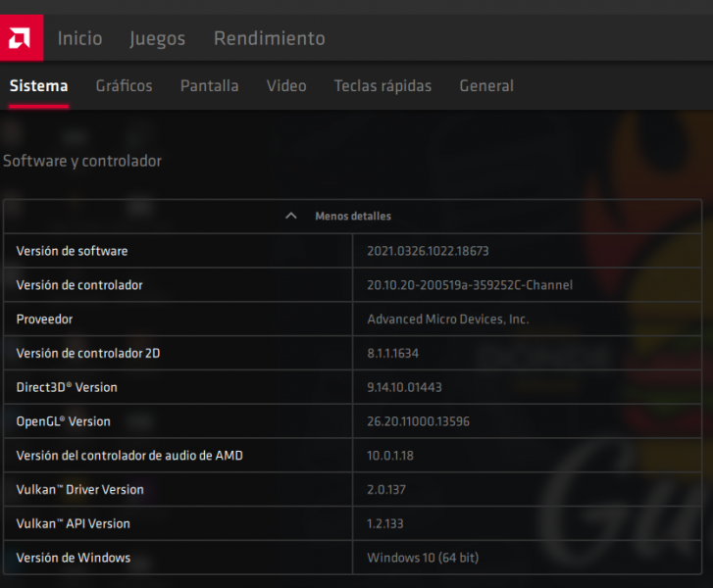This screenshot has width=713, height=588.
Task: Select the OpenGL Version row label
Action: coord(63,421)
